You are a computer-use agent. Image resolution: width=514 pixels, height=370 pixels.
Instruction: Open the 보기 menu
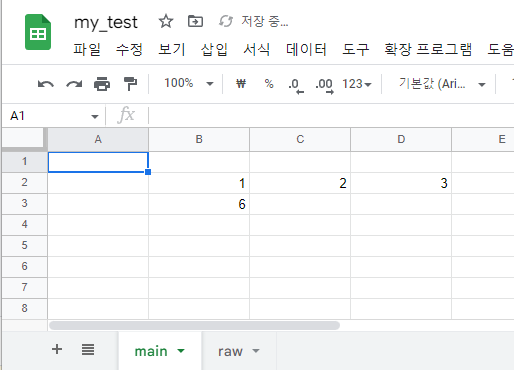[172, 50]
